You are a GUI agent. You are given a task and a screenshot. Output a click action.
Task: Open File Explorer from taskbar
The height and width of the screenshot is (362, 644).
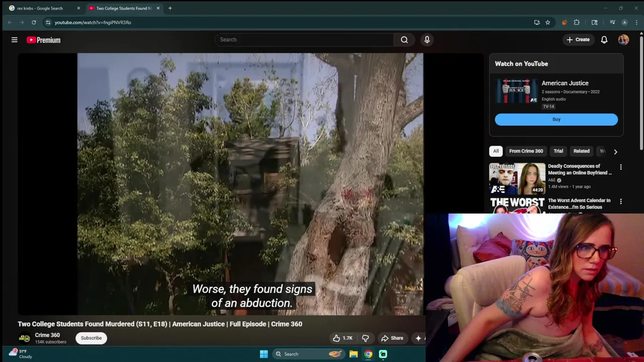point(354,354)
